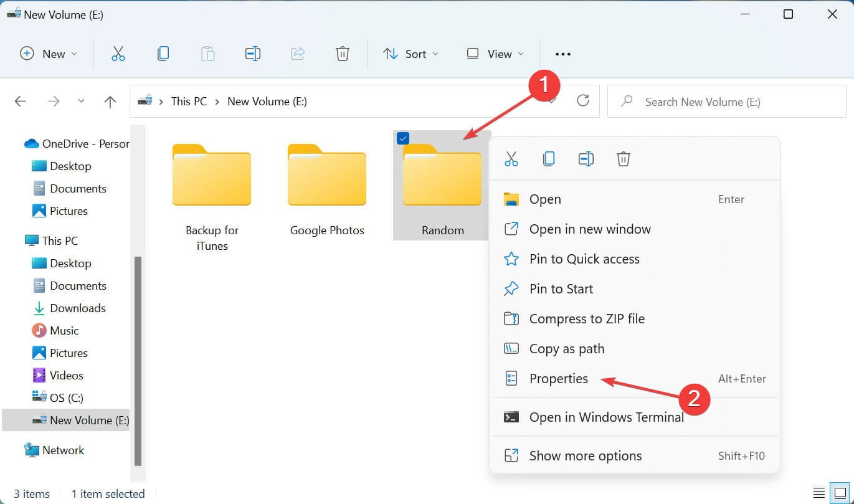The width and height of the screenshot is (854, 504).
Task: Go back with the back arrow
Action: (21, 101)
